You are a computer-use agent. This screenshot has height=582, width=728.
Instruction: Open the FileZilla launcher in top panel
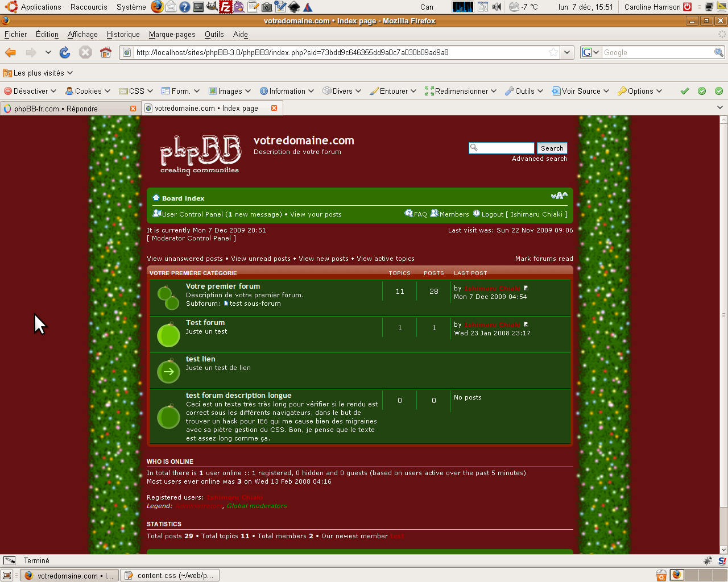225,7
